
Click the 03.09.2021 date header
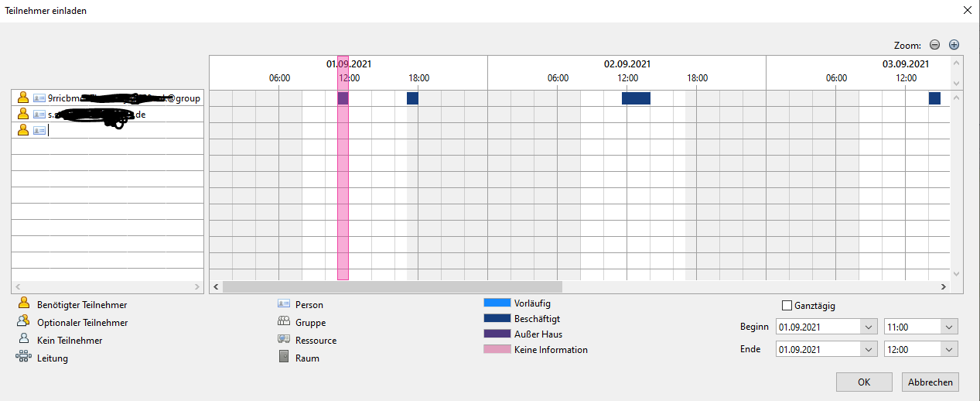[x=905, y=64]
